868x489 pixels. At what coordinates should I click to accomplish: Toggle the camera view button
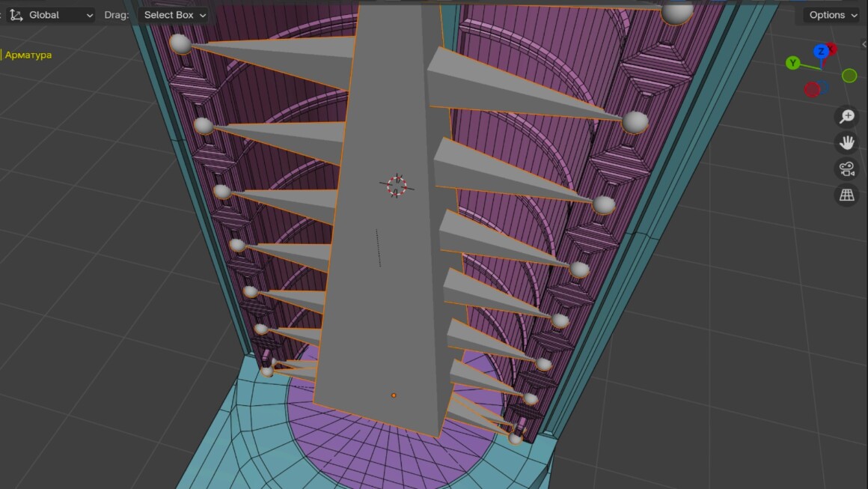[x=846, y=169]
